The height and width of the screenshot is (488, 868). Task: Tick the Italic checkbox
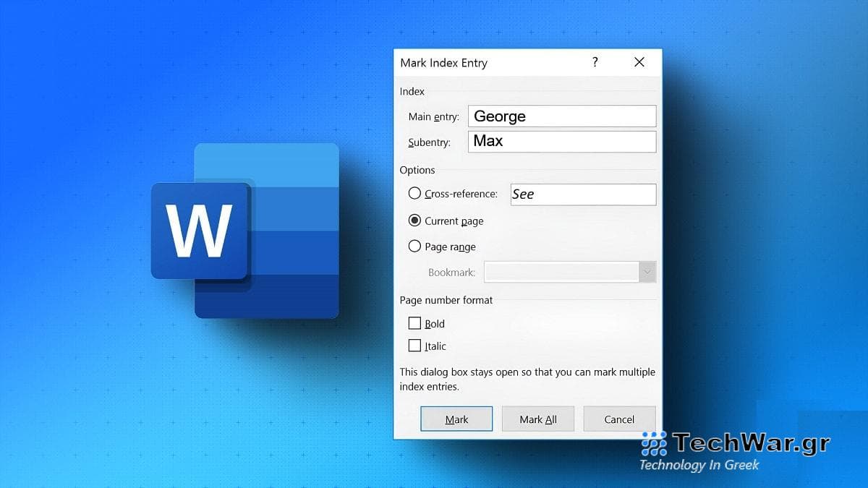414,346
